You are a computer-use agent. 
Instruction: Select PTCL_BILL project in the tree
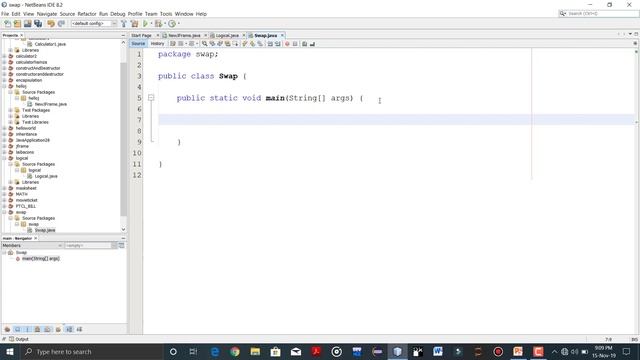tap(26, 206)
